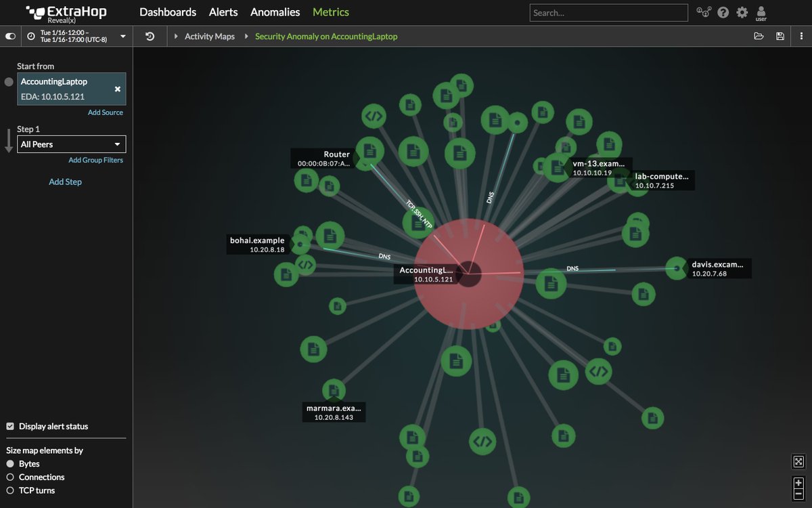This screenshot has width=812, height=508.
Task: Select TCP turns sizing radio button
Action: pos(10,490)
